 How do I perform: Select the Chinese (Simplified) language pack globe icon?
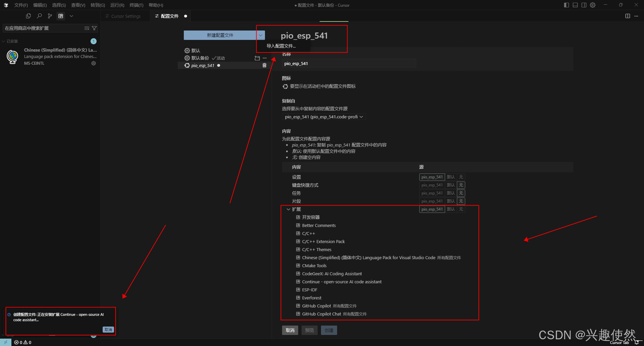point(13,57)
